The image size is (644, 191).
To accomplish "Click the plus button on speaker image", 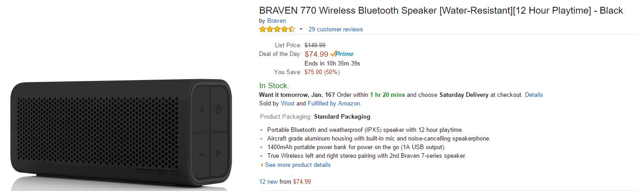I will [x=201, y=109].
